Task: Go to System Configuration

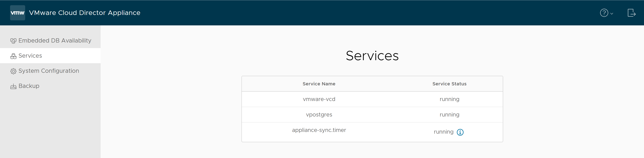Action: 50,71
